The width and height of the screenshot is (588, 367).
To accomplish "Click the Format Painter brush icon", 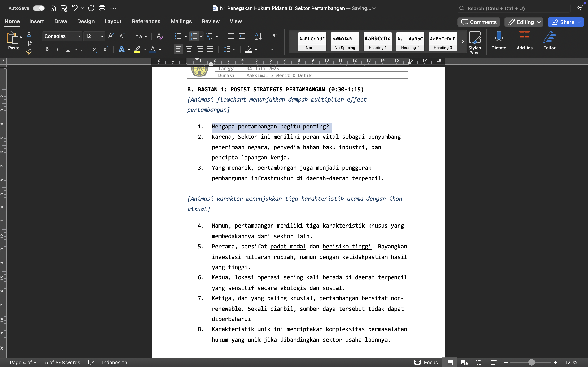I will [x=29, y=51].
